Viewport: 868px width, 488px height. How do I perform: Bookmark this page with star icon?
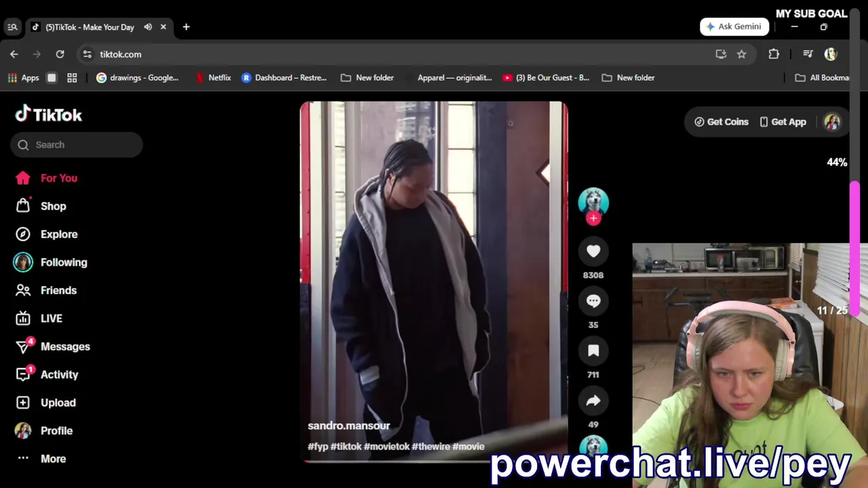pyautogui.click(x=742, y=54)
